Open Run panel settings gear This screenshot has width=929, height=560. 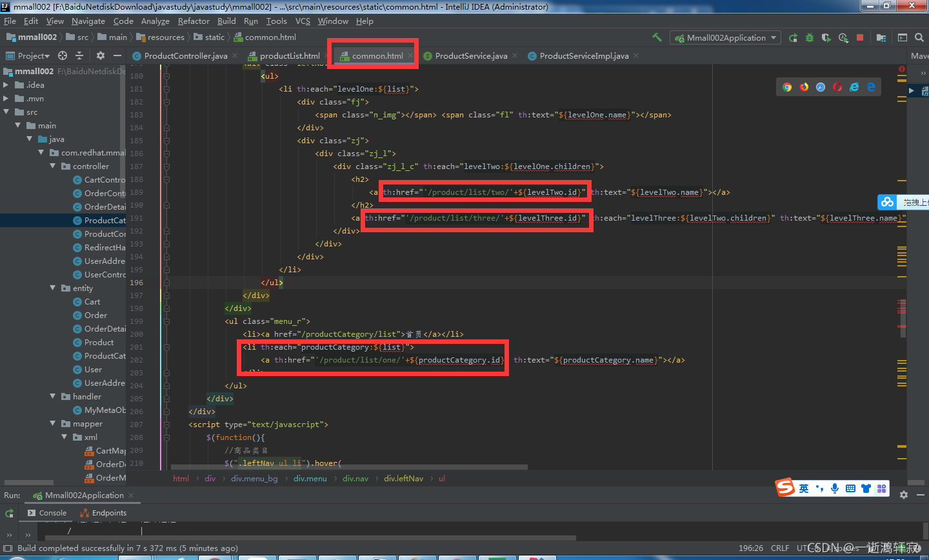tap(904, 495)
